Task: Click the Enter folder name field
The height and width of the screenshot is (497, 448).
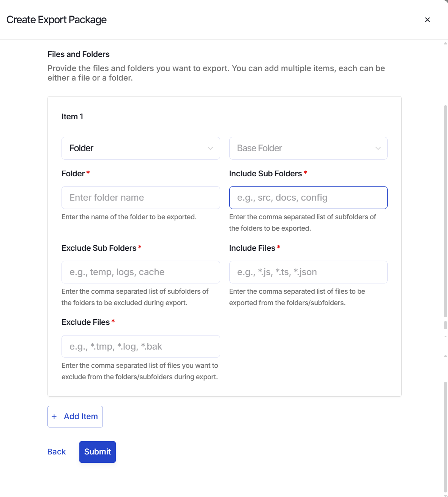Action: [x=140, y=198]
